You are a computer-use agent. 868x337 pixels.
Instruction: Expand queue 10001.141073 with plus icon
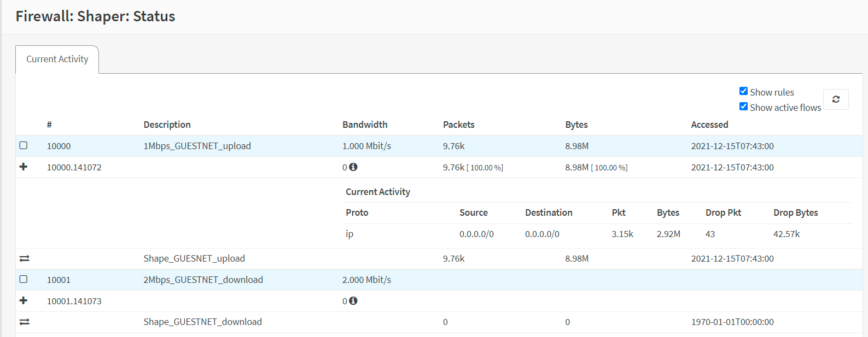tap(24, 300)
